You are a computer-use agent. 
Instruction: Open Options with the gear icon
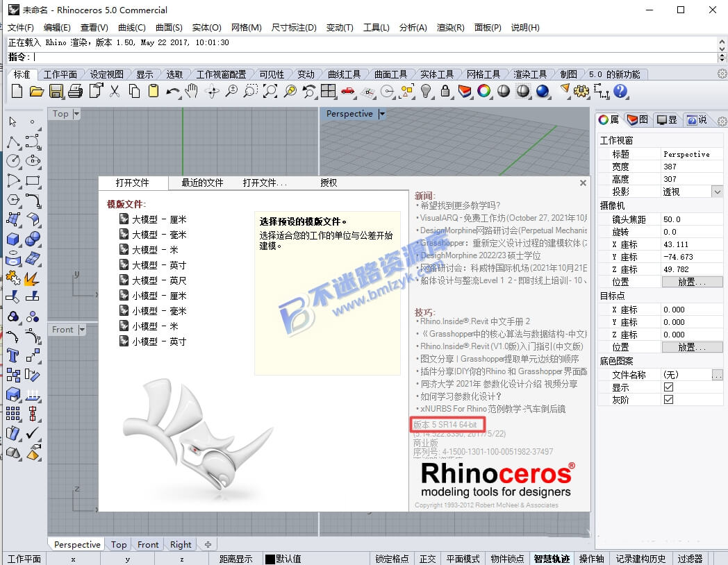(x=581, y=91)
